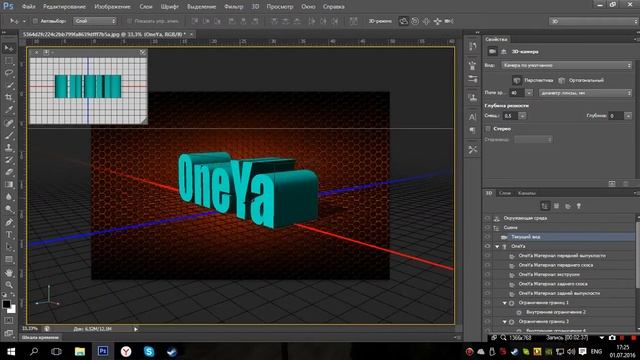Image resolution: width=640 pixels, height=360 pixels.
Task: Open the lens diameter units dropdown
Action: point(585,93)
